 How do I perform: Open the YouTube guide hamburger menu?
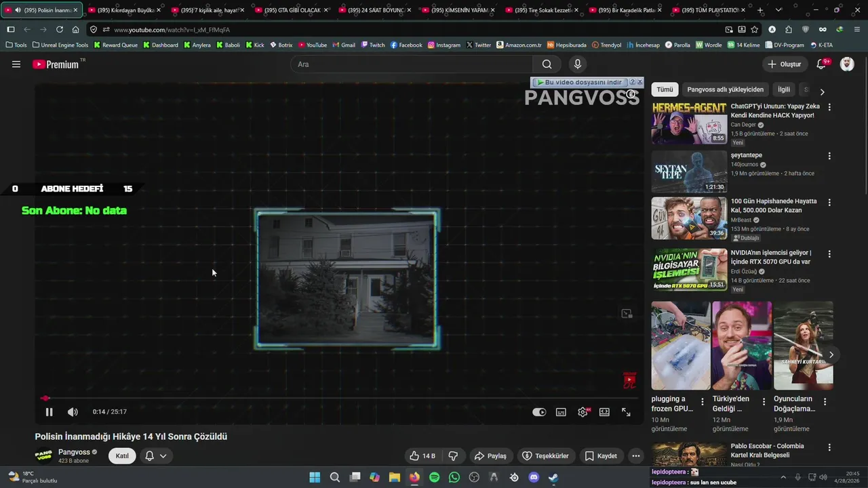(16, 64)
